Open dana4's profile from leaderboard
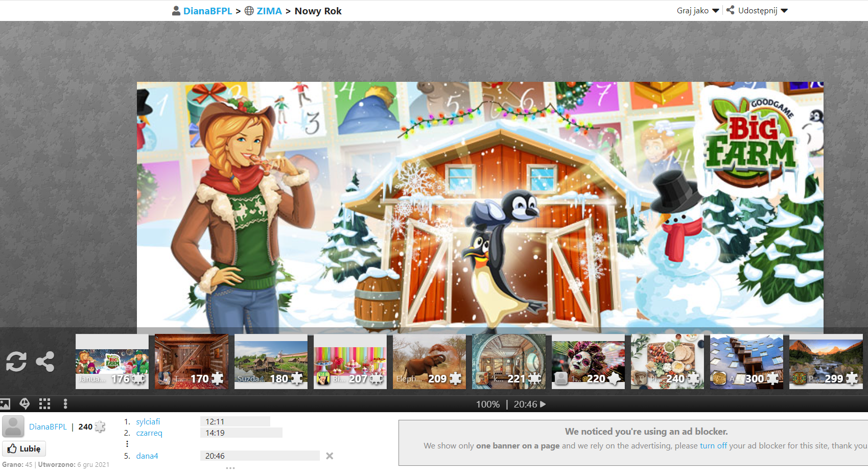This screenshot has width=868, height=473. pyautogui.click(x=147, y=456)
